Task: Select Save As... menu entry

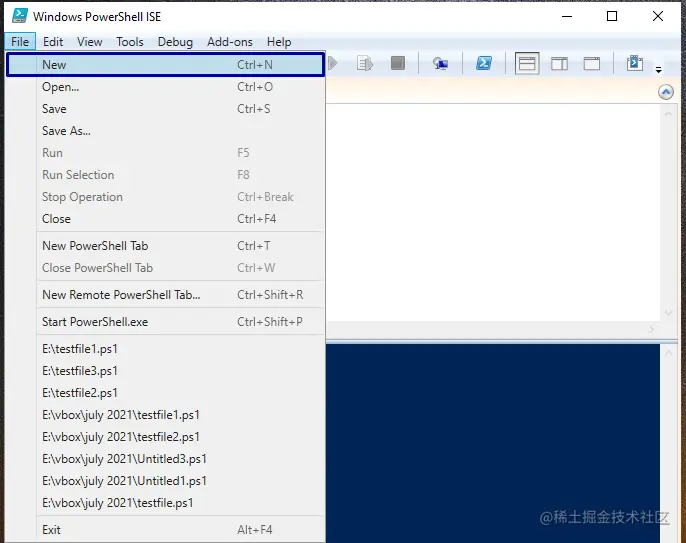Action: pos(166,130)
